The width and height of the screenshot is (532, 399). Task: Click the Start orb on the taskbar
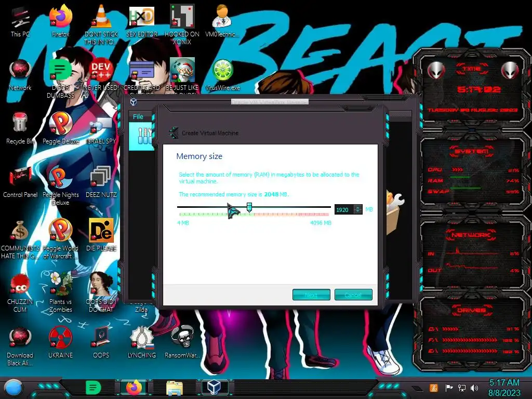pos(13,388)
